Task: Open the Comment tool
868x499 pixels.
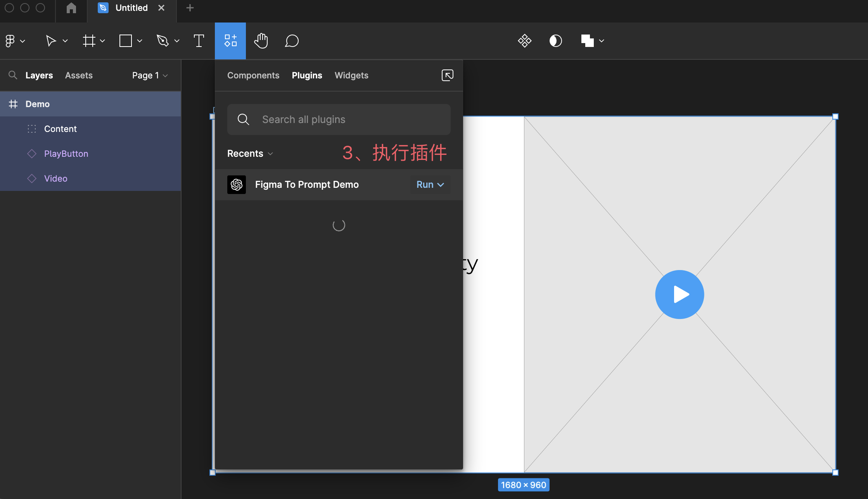Action: (292, 41)
